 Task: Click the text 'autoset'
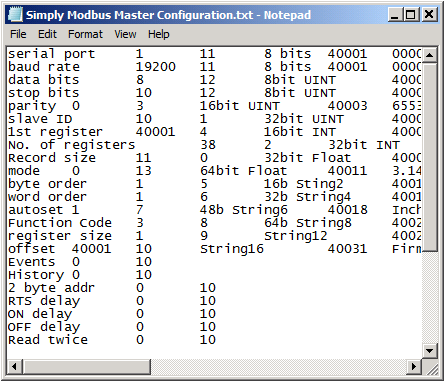[x=36, y=210]
